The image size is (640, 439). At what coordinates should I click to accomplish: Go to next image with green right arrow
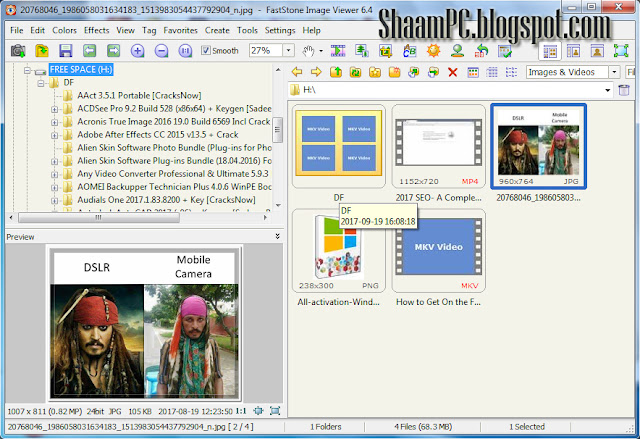click(113, 51)
